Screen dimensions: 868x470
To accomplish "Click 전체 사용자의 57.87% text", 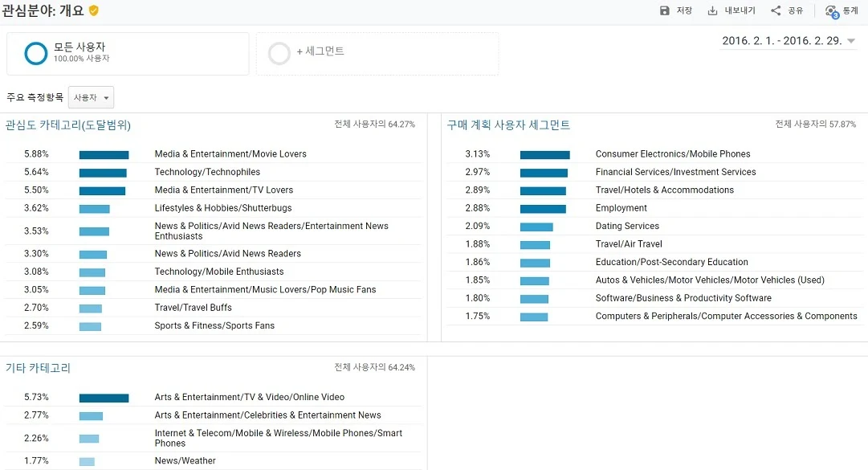I will (x=816, y=124).
